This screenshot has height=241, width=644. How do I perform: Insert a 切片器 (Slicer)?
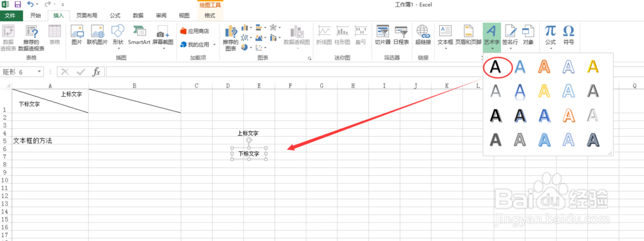[383, 35]
